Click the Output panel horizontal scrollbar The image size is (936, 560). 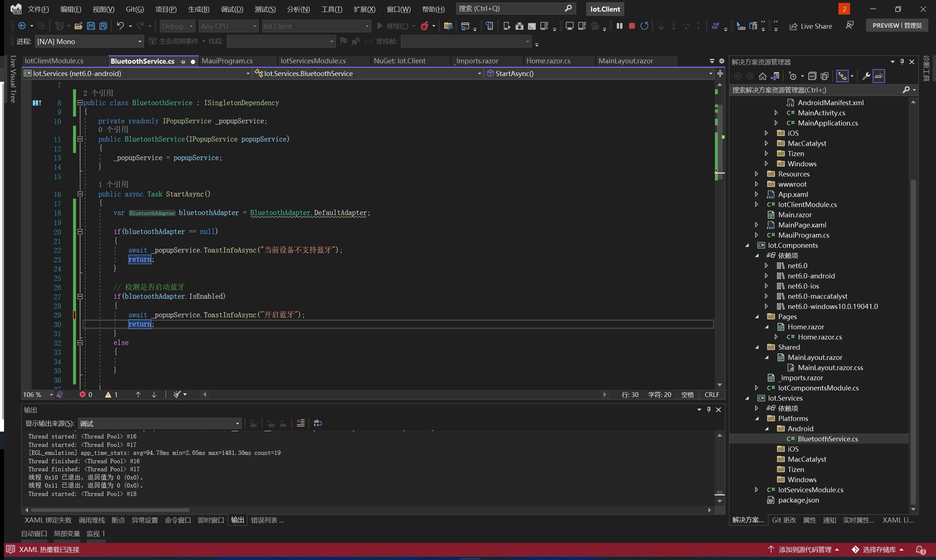(x=110, y=510)
